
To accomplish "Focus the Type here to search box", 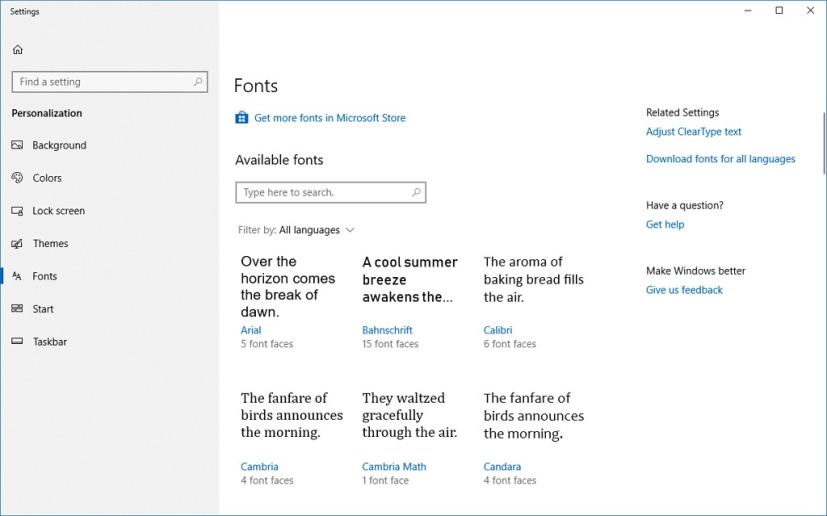I will coord(331,193).
